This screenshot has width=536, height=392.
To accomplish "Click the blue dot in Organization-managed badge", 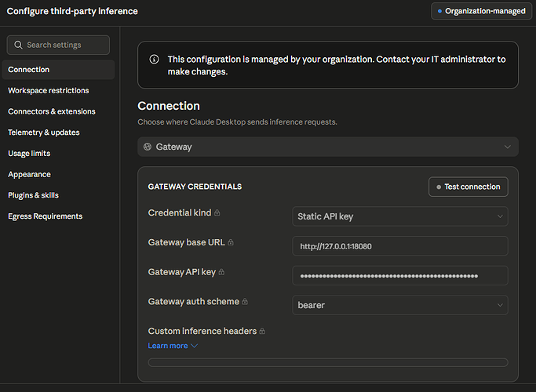I will 439,11.
